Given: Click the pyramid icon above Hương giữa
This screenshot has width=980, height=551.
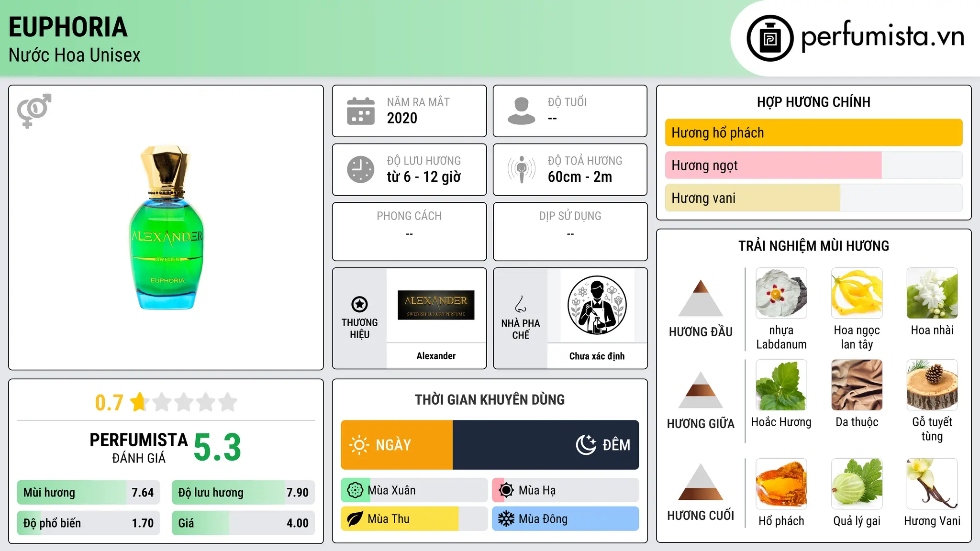Looking at the screenshot, I should pyautogui.click(x=701, y=390).
